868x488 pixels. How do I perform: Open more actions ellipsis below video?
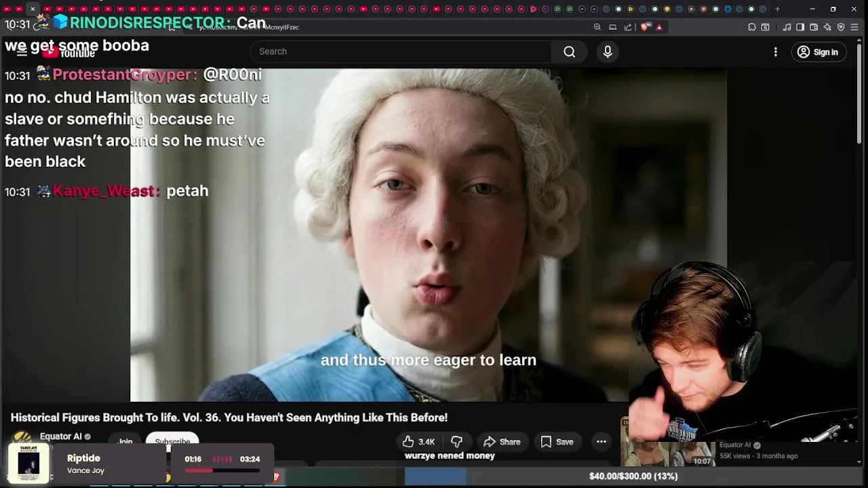click(601, 442)
